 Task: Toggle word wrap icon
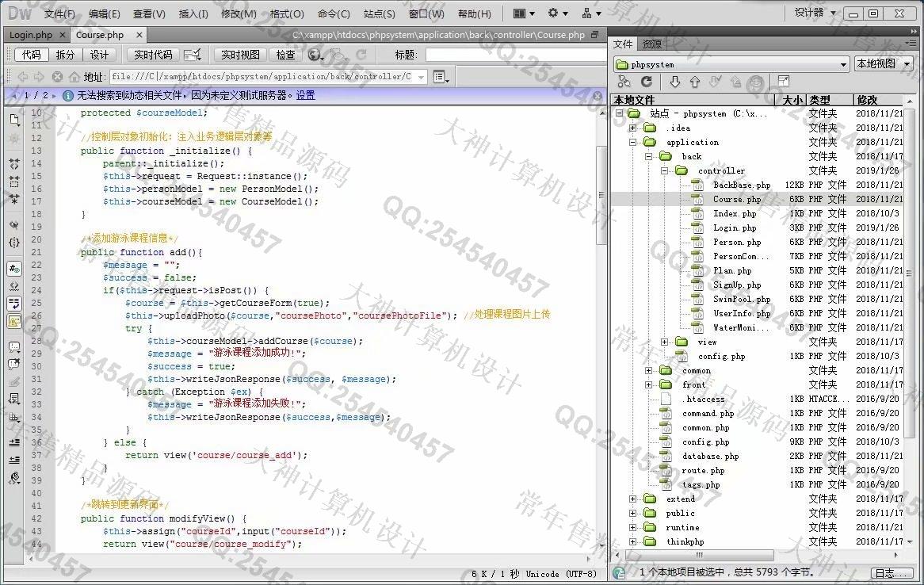pos(14,304)
